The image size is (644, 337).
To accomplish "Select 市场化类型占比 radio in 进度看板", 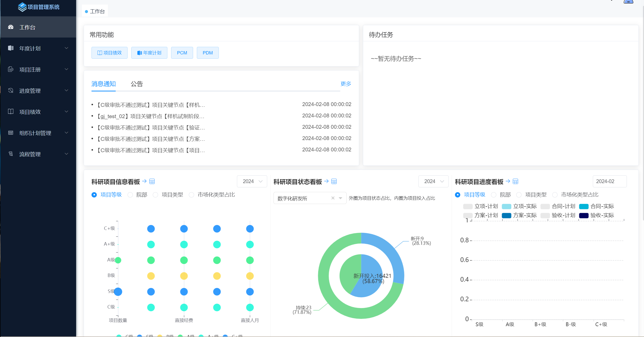I will 555,195.
